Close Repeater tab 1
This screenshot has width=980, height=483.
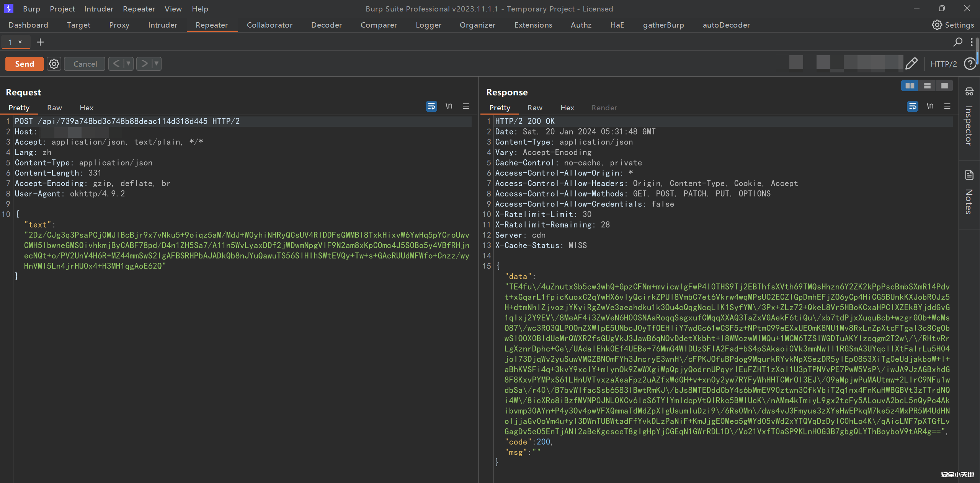[20, 42]
